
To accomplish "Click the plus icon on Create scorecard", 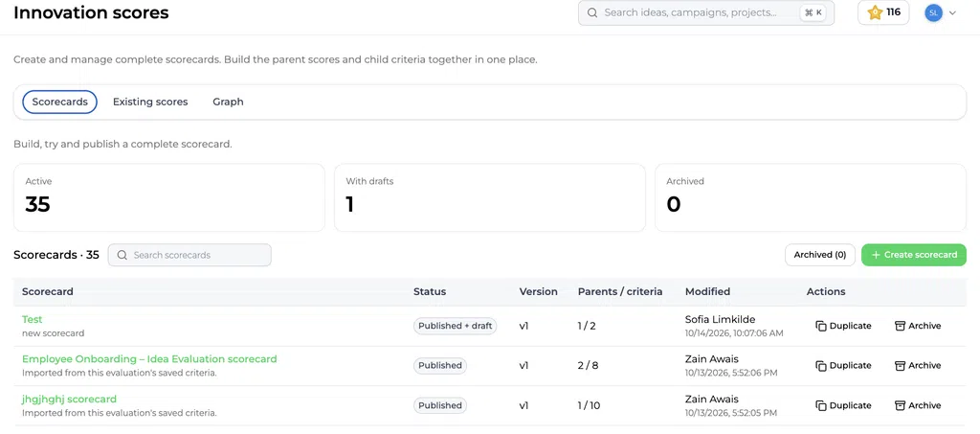I will coord(876,255).
